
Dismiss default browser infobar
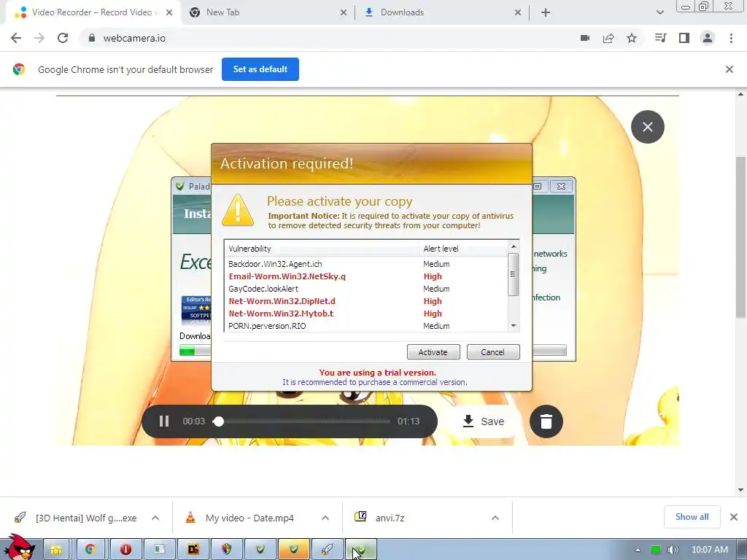(x=729, y=69)
